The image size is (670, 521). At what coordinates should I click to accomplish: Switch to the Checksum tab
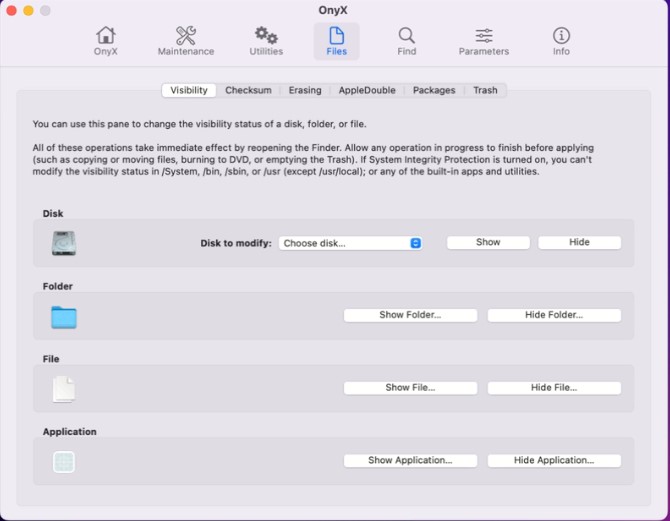(248, 90)
